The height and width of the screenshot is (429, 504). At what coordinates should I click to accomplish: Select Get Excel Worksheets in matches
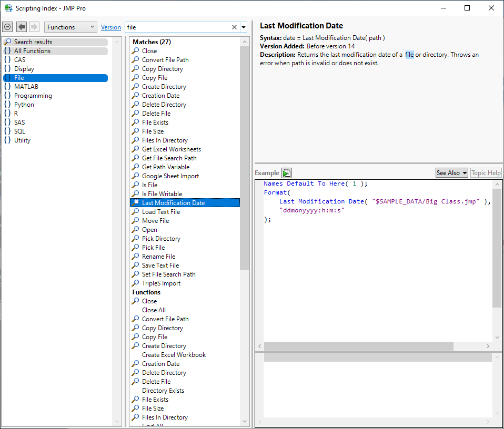[171, 149]
